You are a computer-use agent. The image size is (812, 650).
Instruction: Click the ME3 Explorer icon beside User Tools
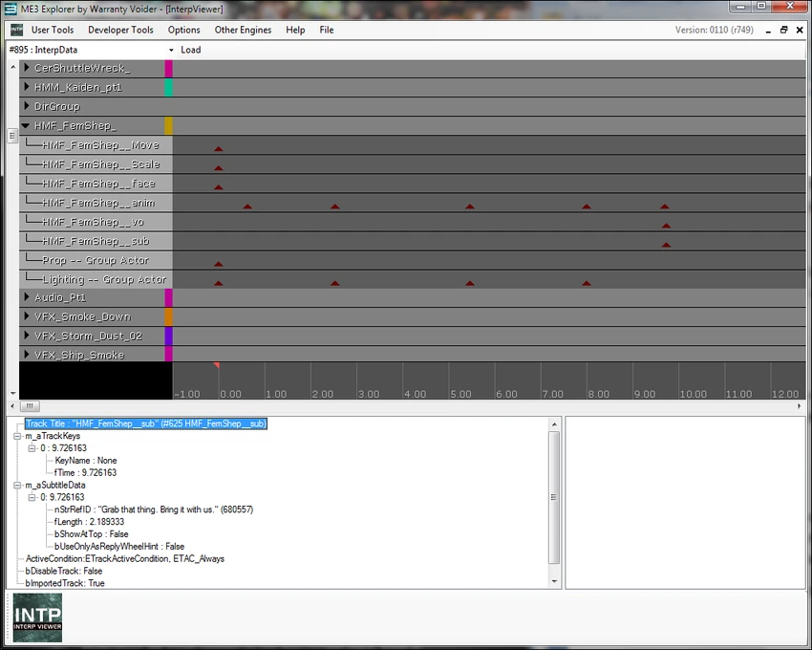click(x=16, y=30)
